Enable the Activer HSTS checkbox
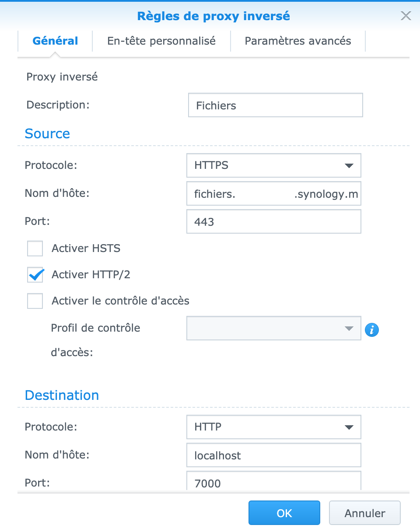 [35, 248]
